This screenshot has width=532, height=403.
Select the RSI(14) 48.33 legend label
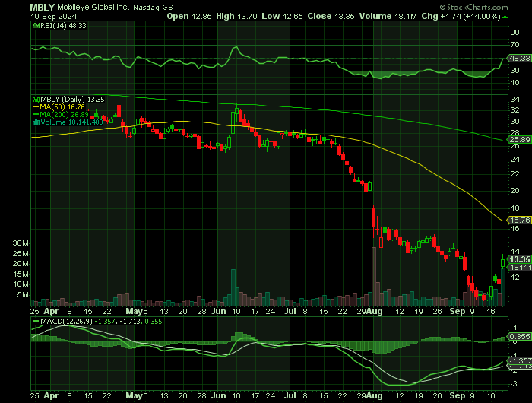pos(63,25)
